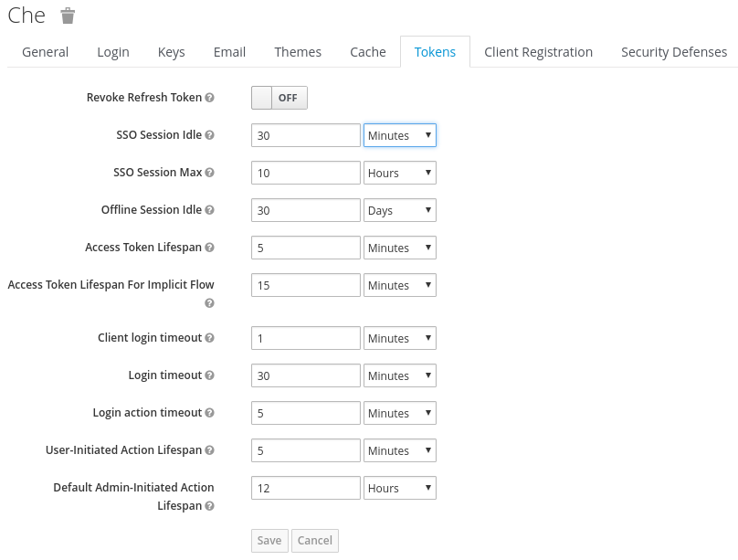Click help icon next to Client login timeout
738x560 pixels.
coord(210,338)
